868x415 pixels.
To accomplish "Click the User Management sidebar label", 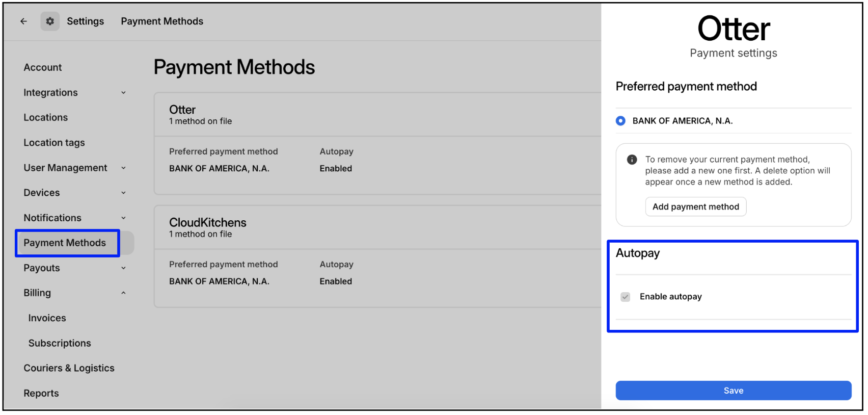I will [x=65, y=168].
